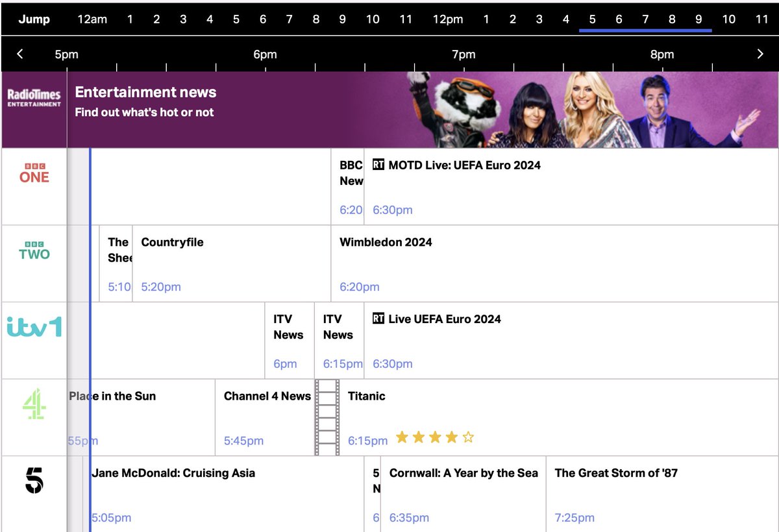This screenshot has height=532, width=779.
Task: Jump to the 10 after the underlined hours
Action: point(729,19)
